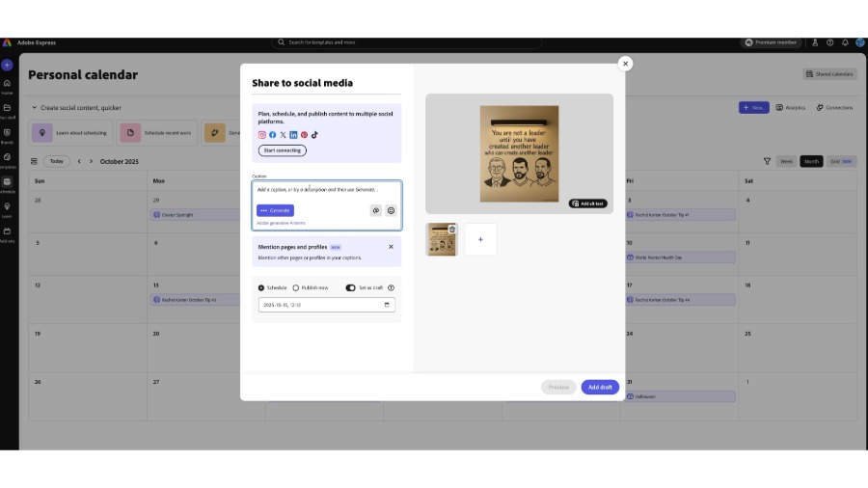Click the plus tile to add another image
The width and height of the screenshot is (868, 488).
click(x=480, y=239)
